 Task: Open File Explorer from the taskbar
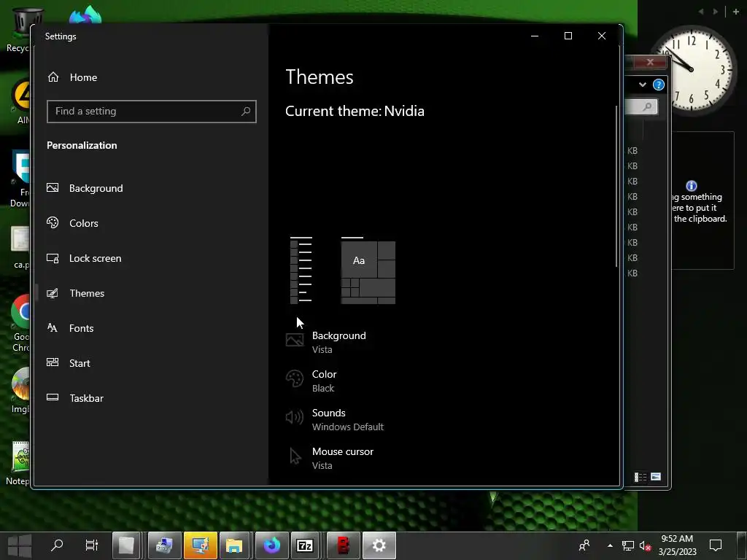click(x=234, y=545)
